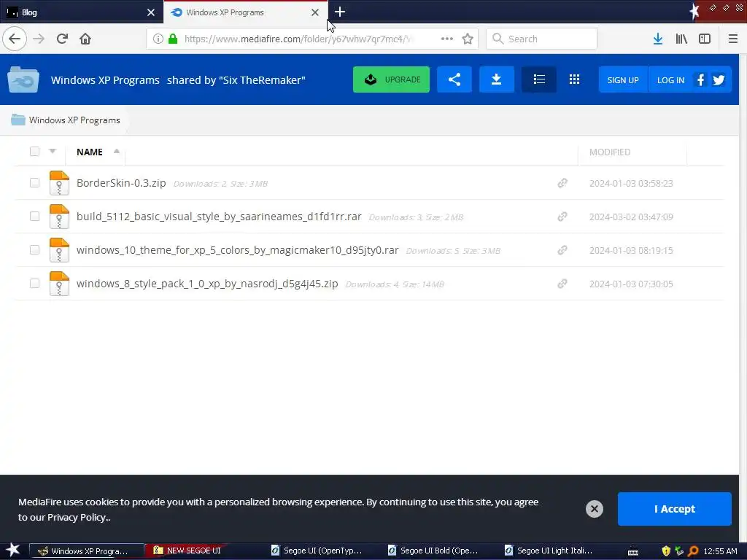Click the share folder icon button
The height and width of the screenshot is (560, 747).
pos(454,79)
